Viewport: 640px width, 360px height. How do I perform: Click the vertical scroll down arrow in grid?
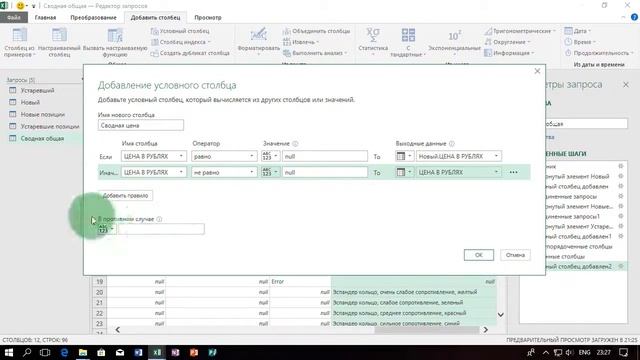click(500, 315)
